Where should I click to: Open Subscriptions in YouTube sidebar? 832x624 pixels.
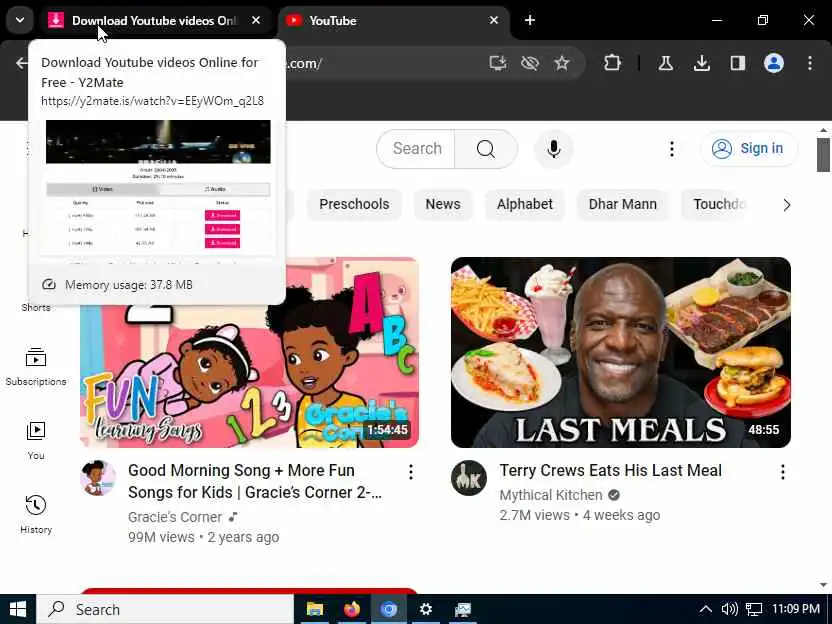[x=36, y=366]
